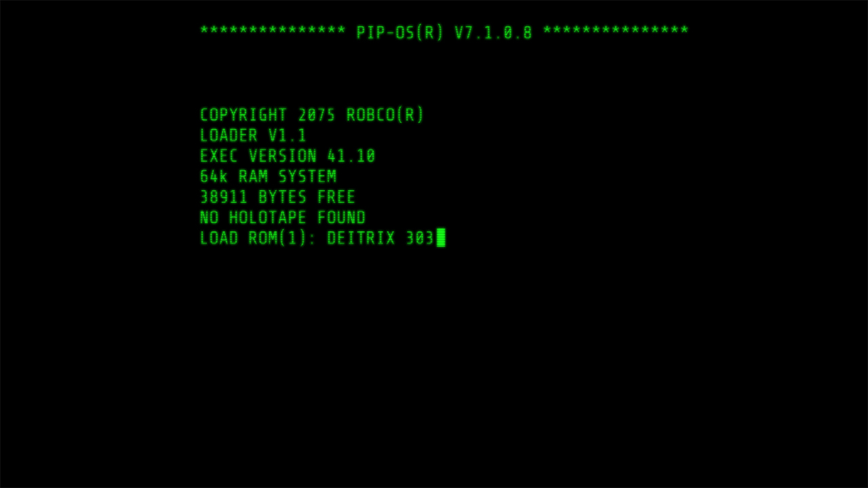Image resolution: width=868 pixels, height=488 pixels.
Task: Click the version V7.1.0.8 in header
Action: [493, 32]
